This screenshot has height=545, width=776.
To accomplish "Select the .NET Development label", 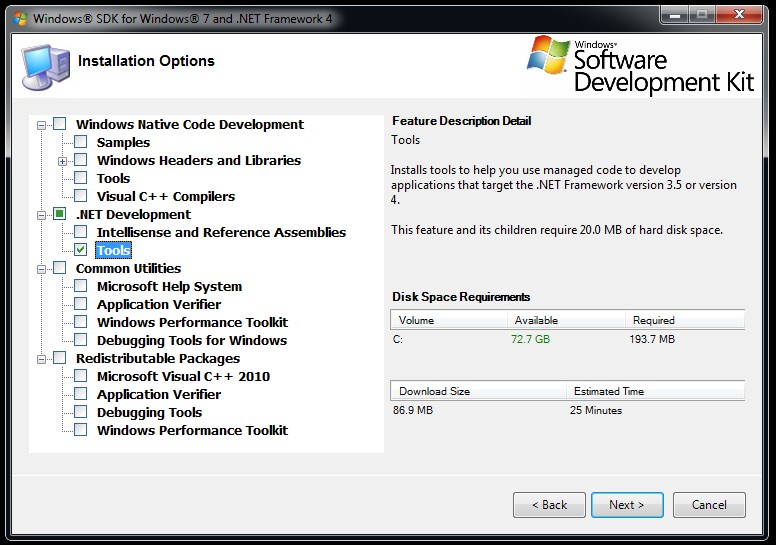I will click(x=133, y=214).
